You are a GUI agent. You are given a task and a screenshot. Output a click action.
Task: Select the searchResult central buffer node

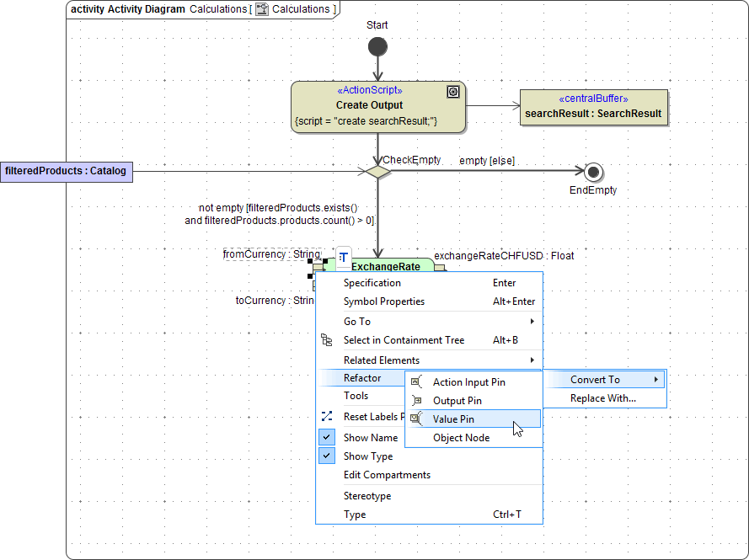coord(593,108)
